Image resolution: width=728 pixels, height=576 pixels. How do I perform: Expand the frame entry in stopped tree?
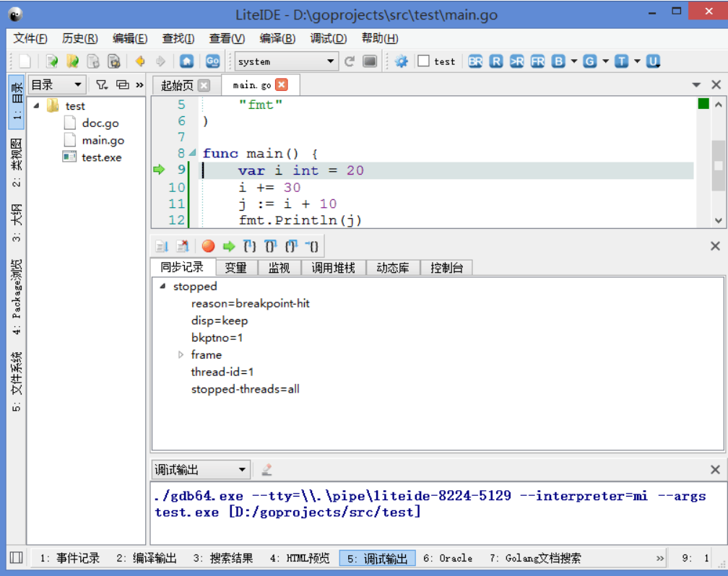point(181,354)
